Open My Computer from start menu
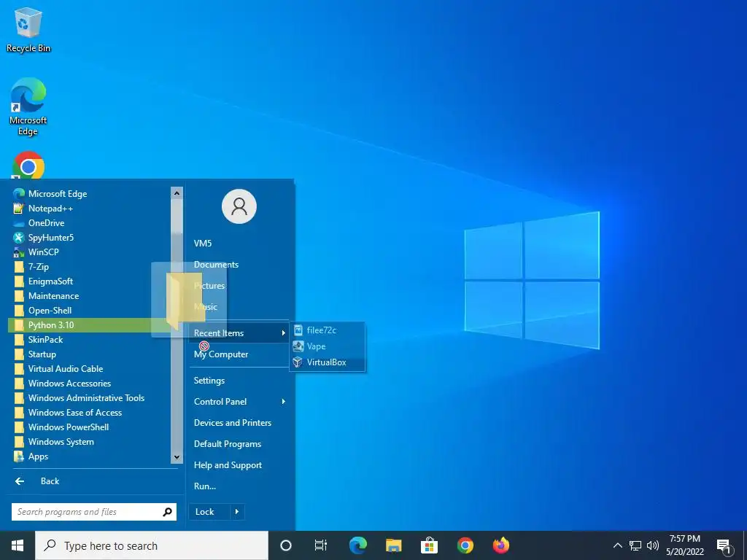This screenshot has width=747, height=560. point(221,354)
